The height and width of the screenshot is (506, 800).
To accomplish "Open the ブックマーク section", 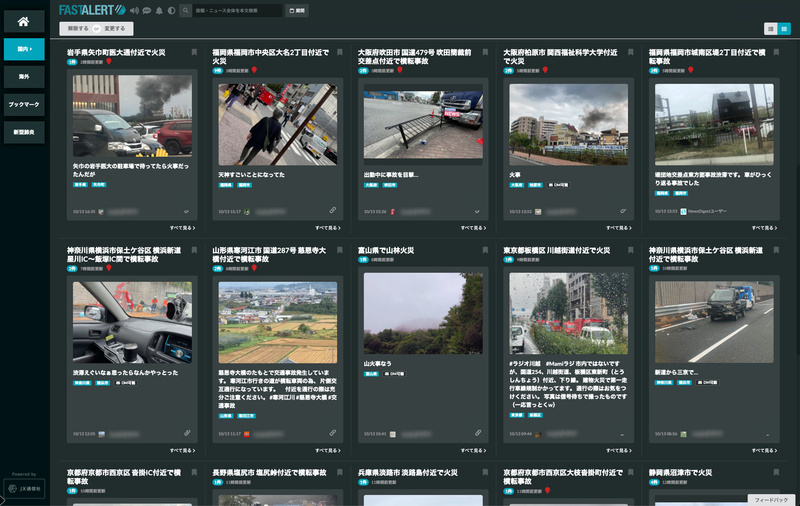I will [23, 104].
